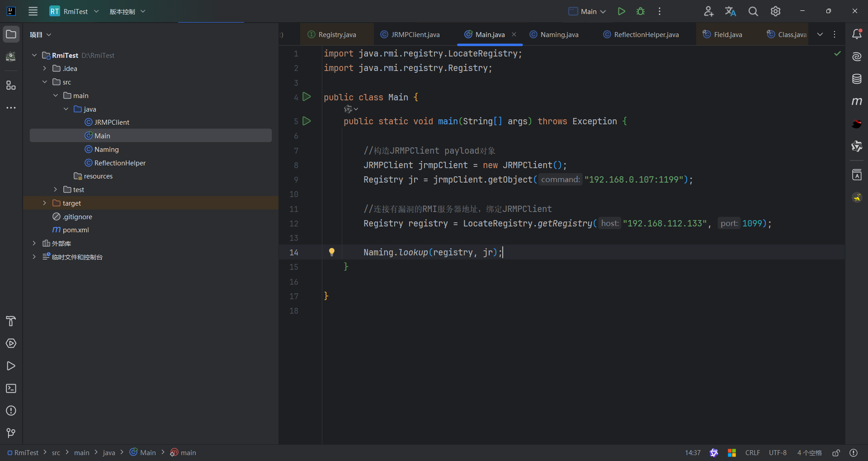Open the RmiTest project dropdown
The height and width of the screenshot is (461, 868).
[74, 11]
